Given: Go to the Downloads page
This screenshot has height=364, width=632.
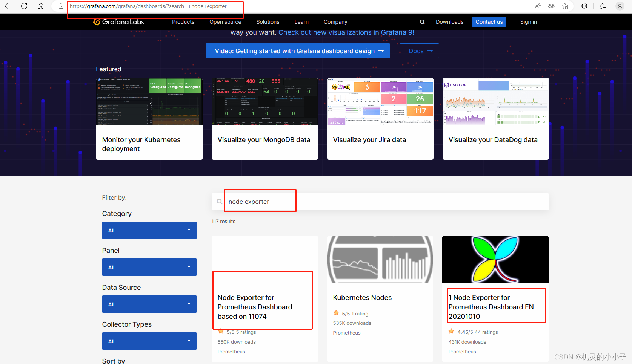Looking at the screenshot, I should pyautogui.click(x=450, y=22).
